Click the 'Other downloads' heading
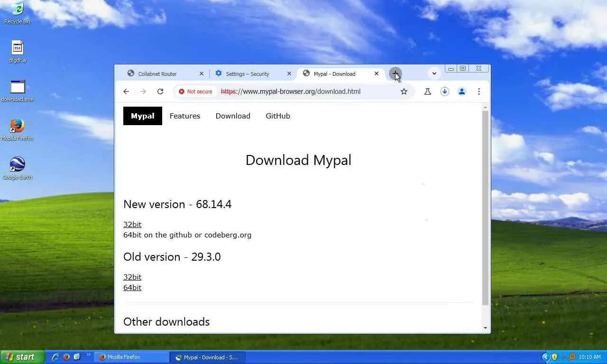This screenshot has width=607, height=364. [x=166, y=322]
